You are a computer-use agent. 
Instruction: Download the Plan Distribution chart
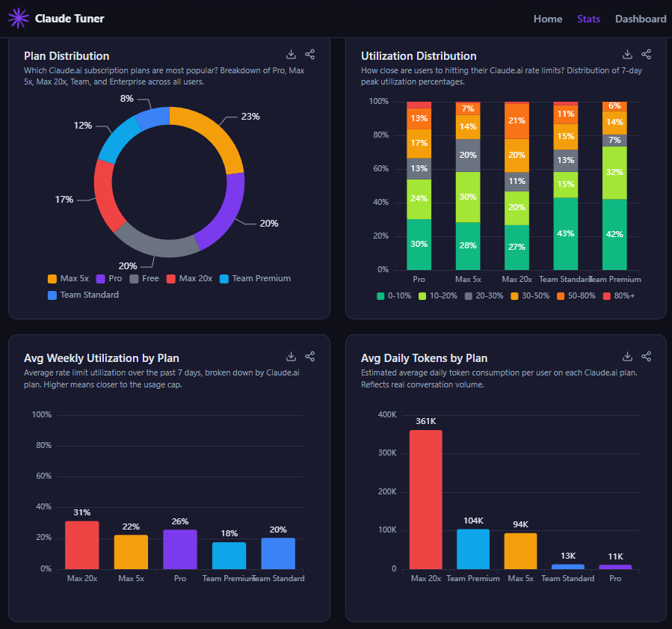click(x=291, y=55)
